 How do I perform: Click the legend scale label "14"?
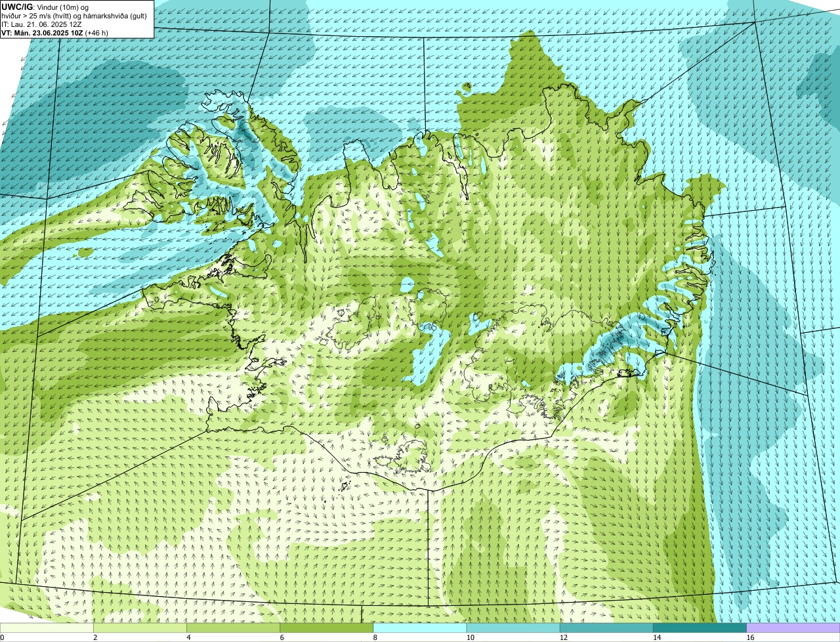coord(656,637)
